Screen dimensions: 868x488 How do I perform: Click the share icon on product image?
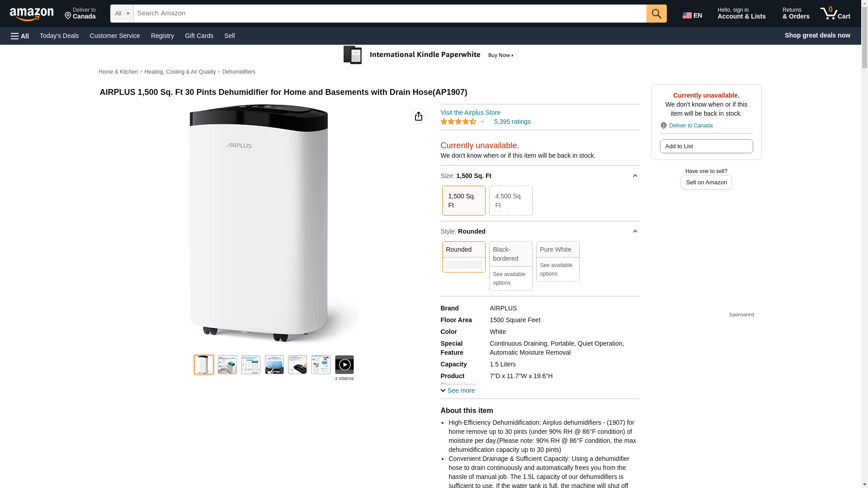[418, 116]
